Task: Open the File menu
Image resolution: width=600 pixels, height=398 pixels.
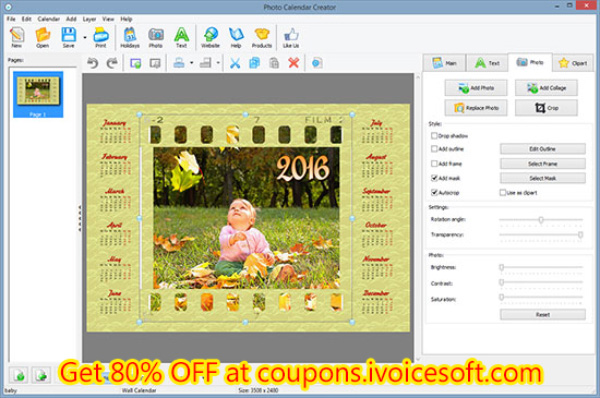Action: tap(11, 19)
